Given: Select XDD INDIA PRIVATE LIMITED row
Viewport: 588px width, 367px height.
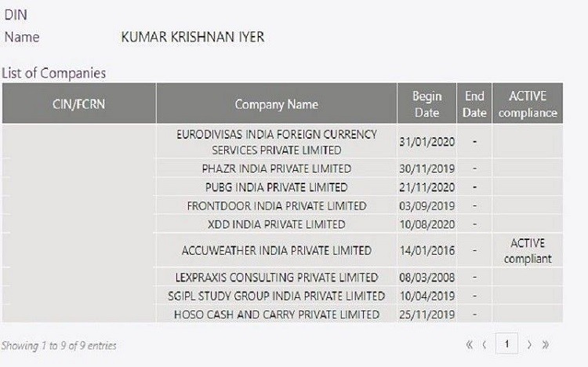Looking at the screenshot, I should pos(277,224).
